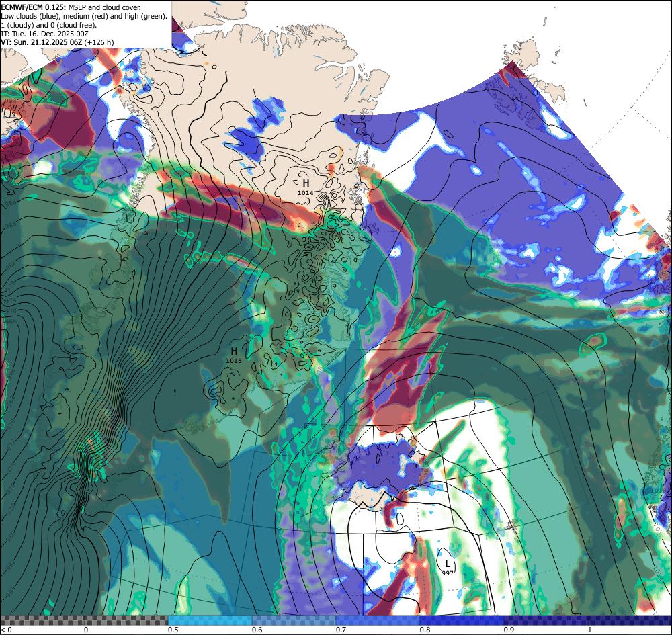The height and width of the screenshot is (635, 672).
Task: Click the '1015' pressure value under the H
Action: click(x=234, y=361)
